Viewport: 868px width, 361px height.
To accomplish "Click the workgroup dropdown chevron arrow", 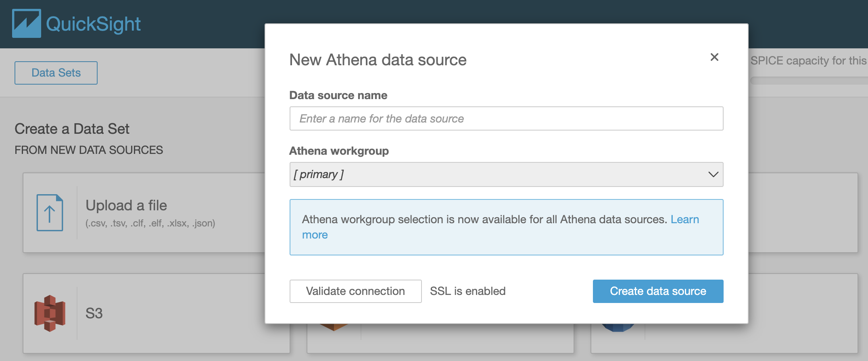I will click(x=713, y=174).
